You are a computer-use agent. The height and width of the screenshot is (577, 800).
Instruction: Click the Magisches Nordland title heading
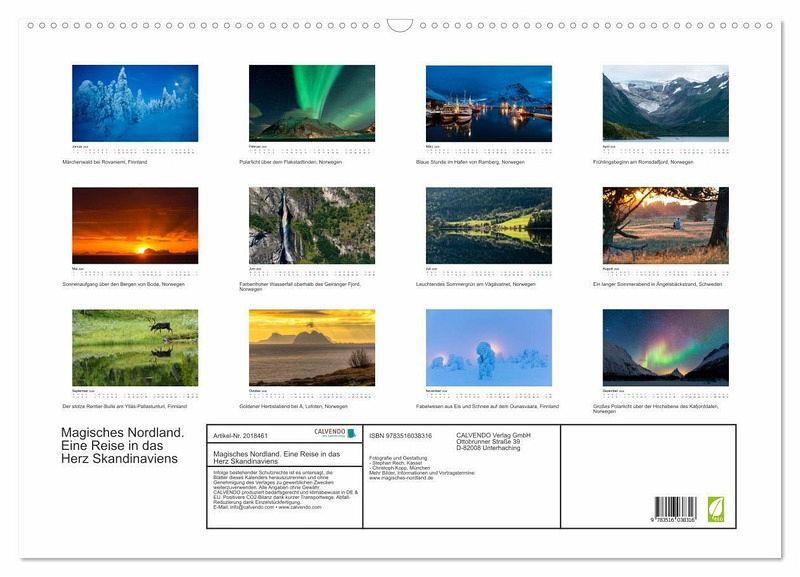click(121, 445)
